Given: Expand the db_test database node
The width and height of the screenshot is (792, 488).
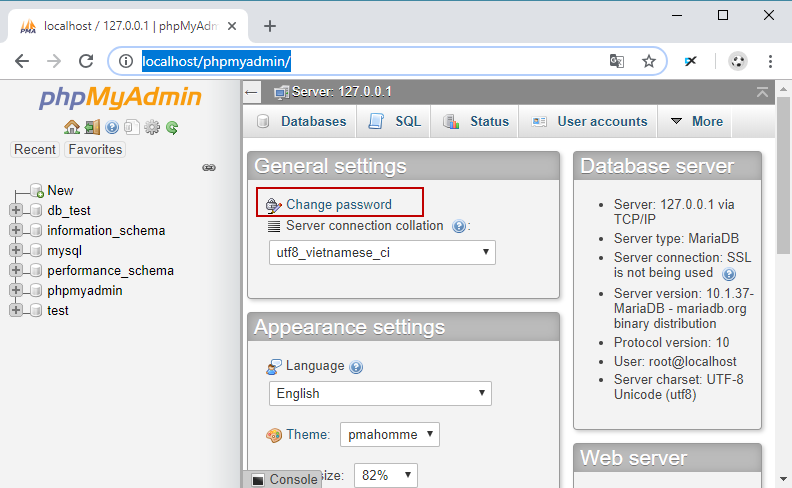Looking at the screenshot, I should [16, 210].
